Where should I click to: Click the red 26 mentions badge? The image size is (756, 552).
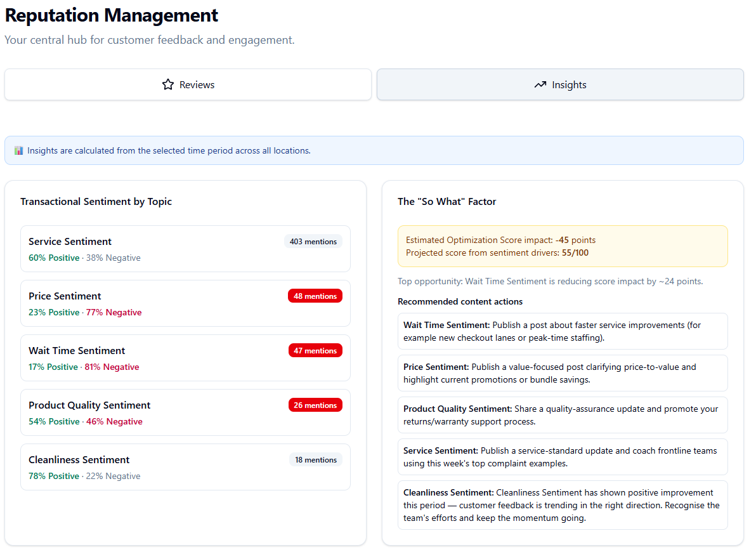click(315, 405)
